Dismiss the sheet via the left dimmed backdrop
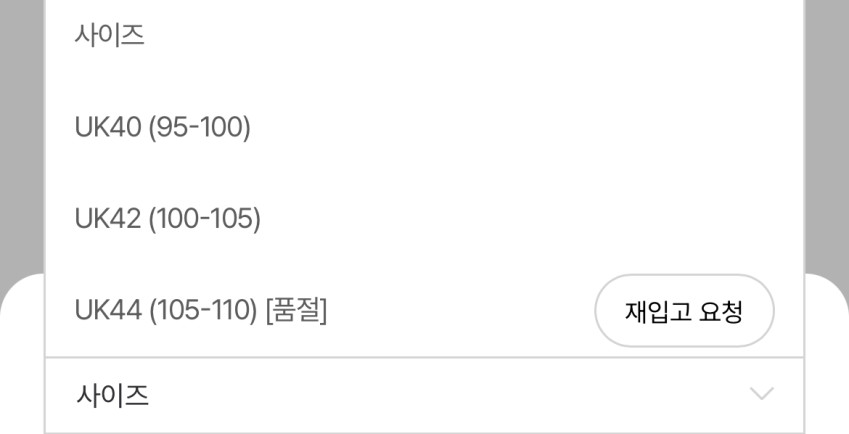The image size is (849, 434). click(22, 141)
